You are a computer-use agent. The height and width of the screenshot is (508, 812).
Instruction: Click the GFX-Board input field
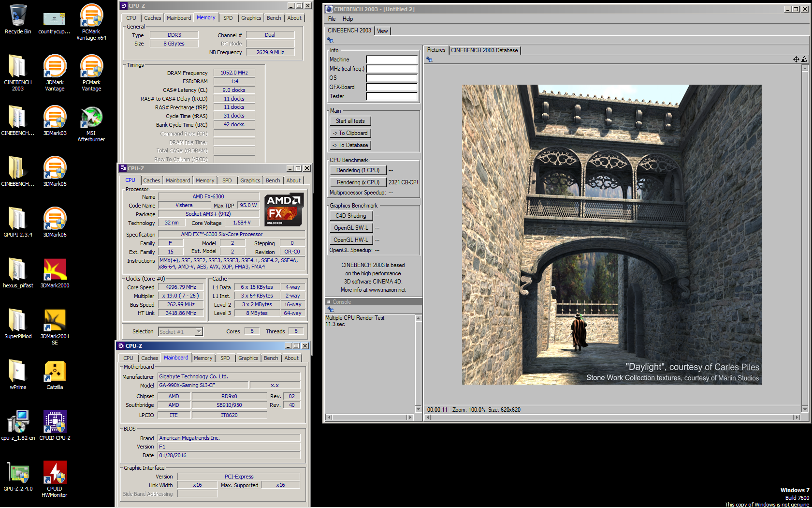click(x=391, y=87)
